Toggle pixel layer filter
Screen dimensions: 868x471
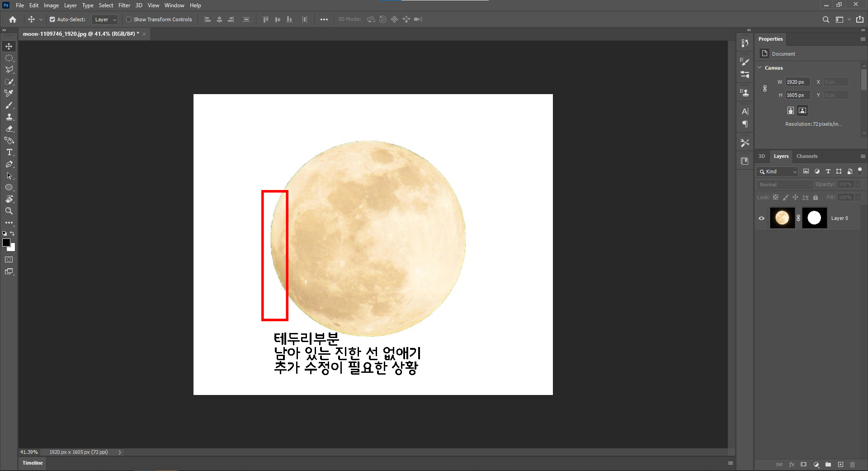(x=806, y=171)
